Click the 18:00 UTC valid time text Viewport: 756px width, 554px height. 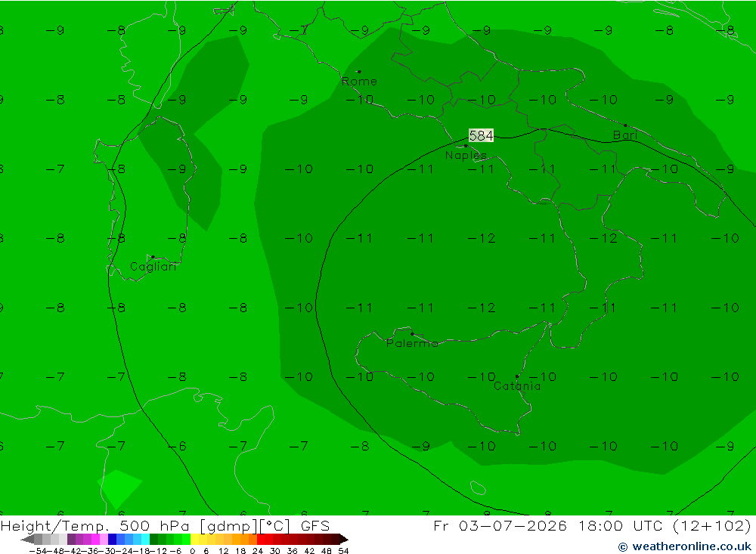point(622,525)
